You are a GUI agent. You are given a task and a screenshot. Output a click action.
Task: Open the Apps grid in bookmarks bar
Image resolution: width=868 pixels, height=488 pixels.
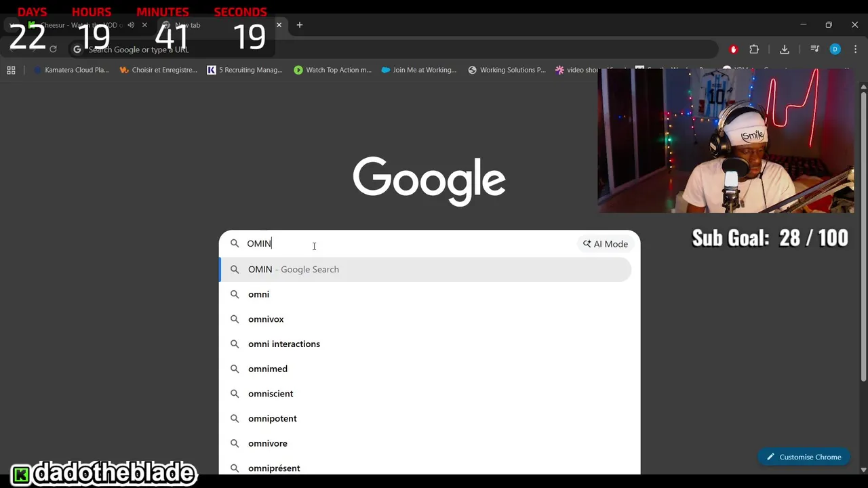11,70
